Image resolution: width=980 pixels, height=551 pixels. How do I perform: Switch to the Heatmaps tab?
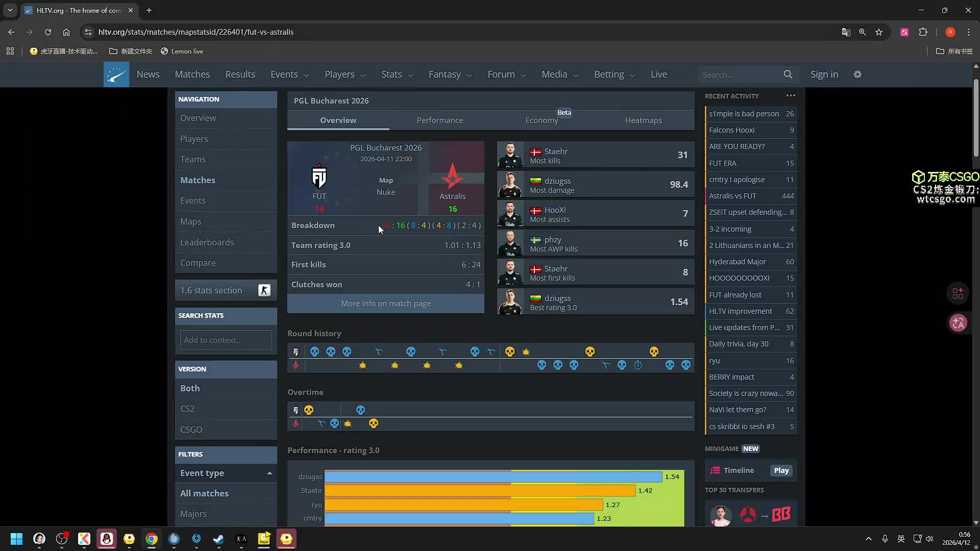tap(643, 120)
